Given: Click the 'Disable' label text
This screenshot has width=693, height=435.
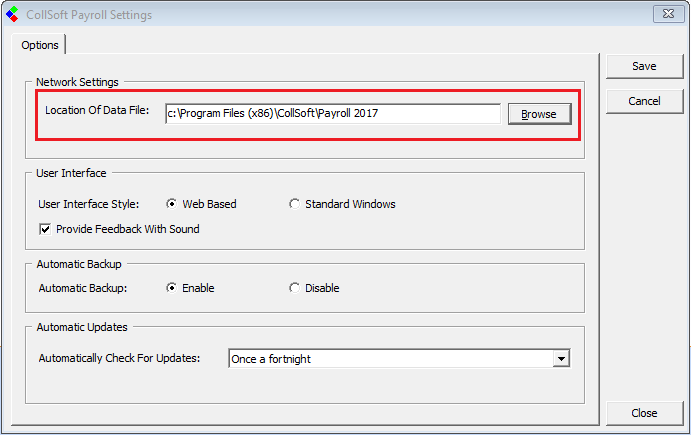Looking at the screenshot, I should [322, 288].
